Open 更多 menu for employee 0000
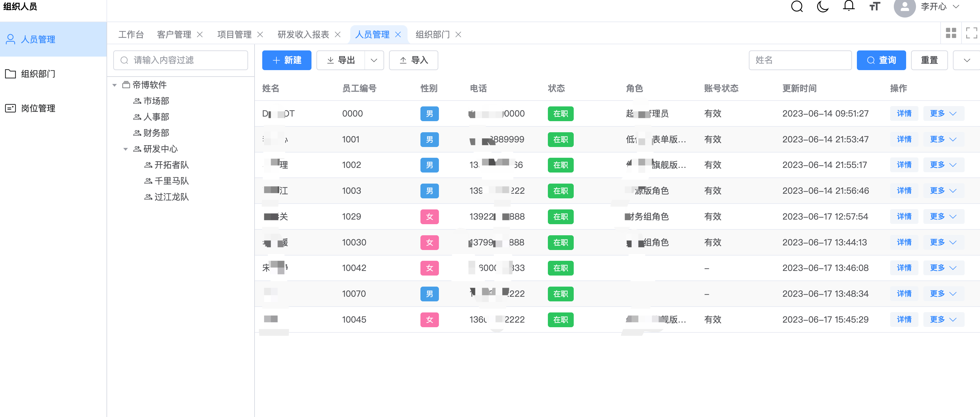Viewport: 980px width, 417px height. coord(943,113)
